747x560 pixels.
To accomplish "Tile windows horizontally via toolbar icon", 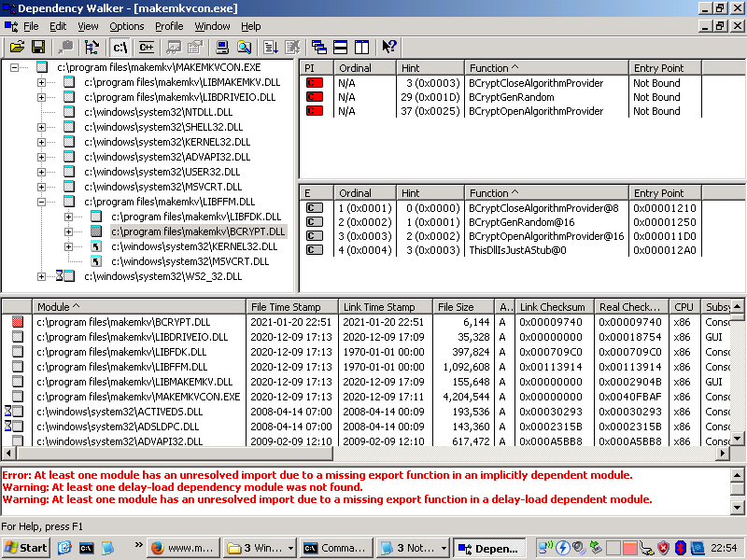I will (x=340, y=47).
